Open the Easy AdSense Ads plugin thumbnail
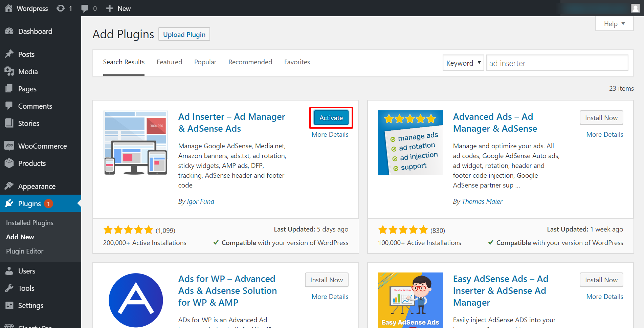 410,300
